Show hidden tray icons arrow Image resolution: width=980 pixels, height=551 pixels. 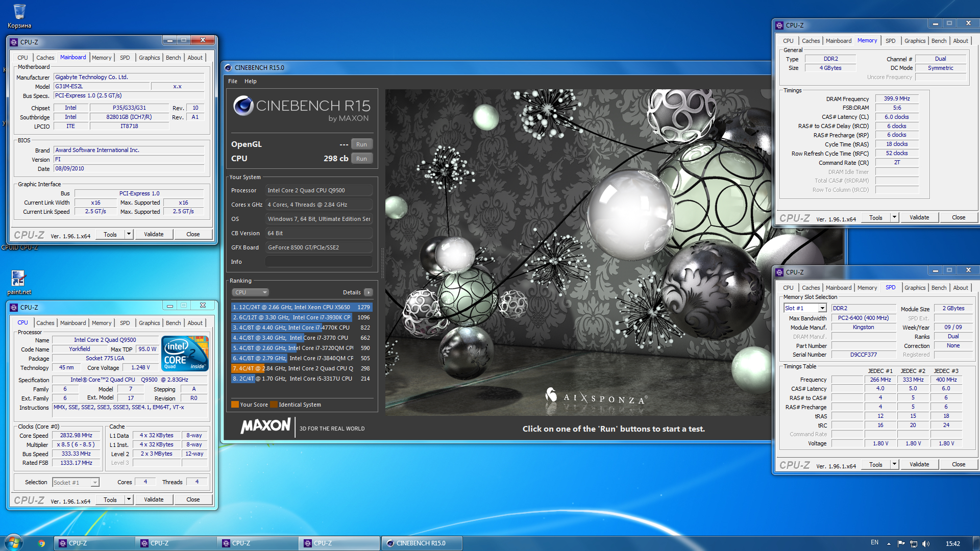(x=889, y=544)
